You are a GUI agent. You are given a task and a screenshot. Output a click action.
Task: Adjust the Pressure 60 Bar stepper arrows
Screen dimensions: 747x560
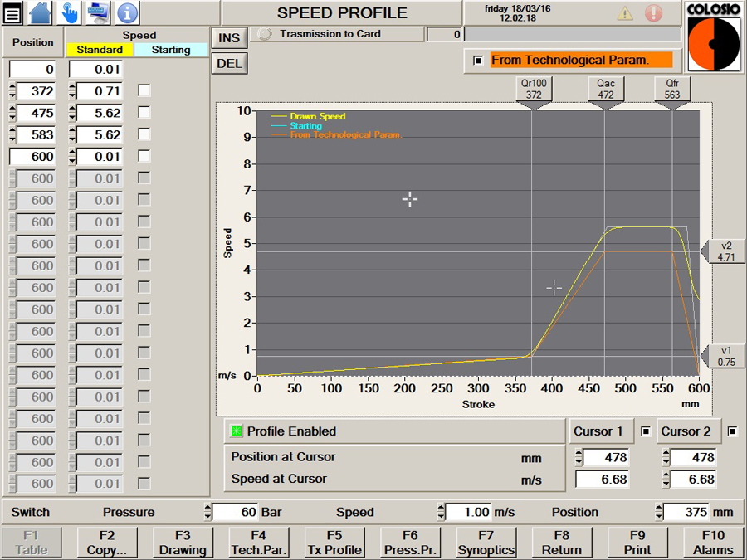pyautogui.click(x=207, y=512)
